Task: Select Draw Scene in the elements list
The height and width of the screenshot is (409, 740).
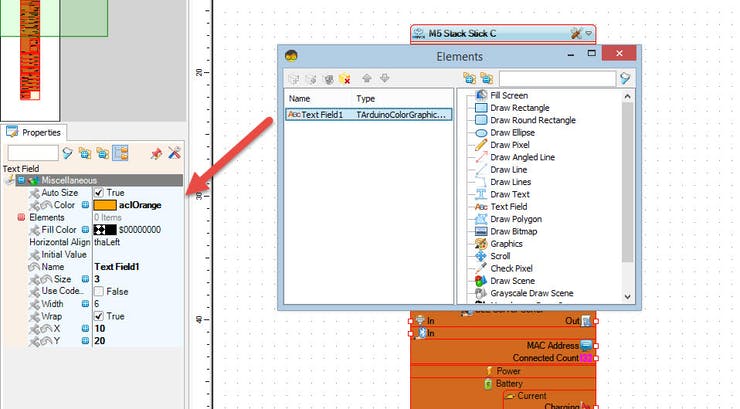Action: 515,281
